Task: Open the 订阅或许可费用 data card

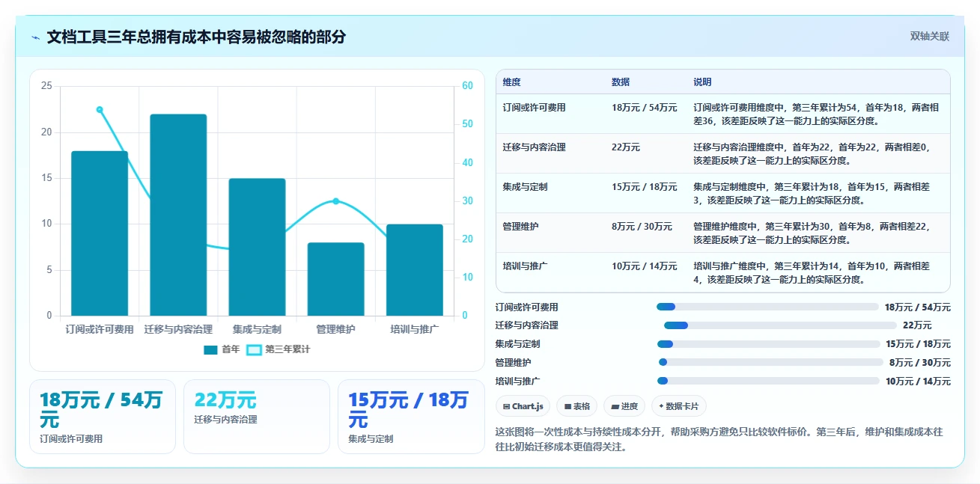Action: point(103,417)
